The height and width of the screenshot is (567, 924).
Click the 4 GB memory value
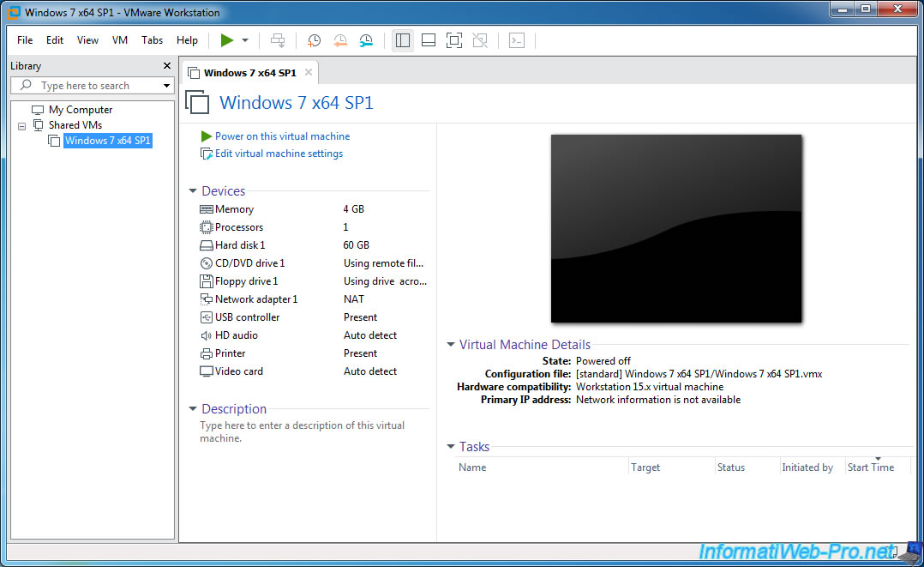[x=353, y=209]
